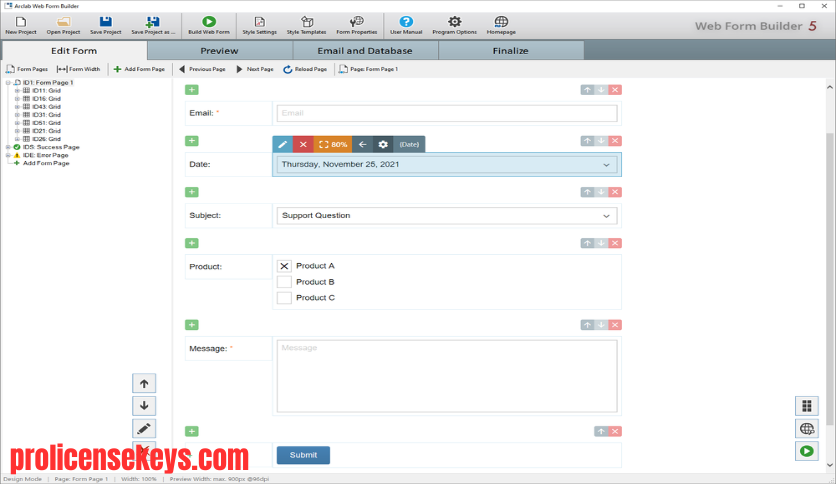Click the pencil edit button below the tree

144,429
